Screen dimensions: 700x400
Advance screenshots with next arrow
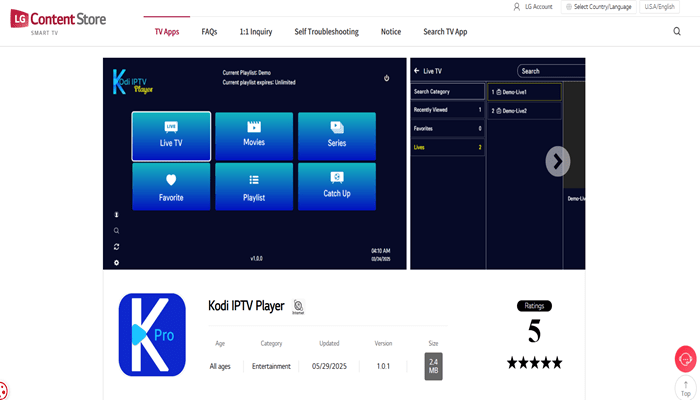coord(558,161)
